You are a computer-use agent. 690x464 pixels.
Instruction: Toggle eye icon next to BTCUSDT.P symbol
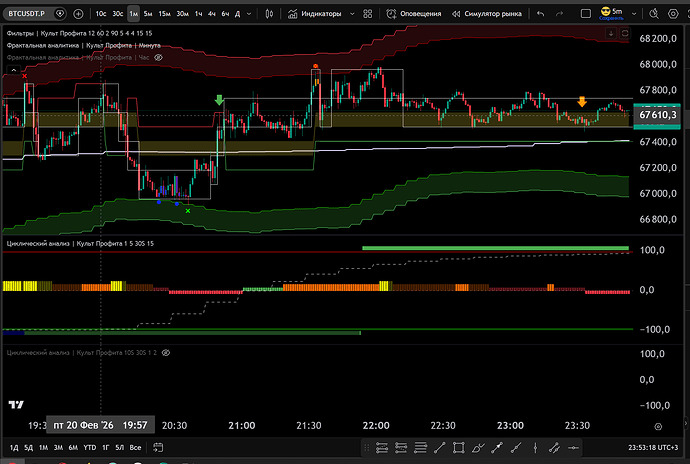62,14
